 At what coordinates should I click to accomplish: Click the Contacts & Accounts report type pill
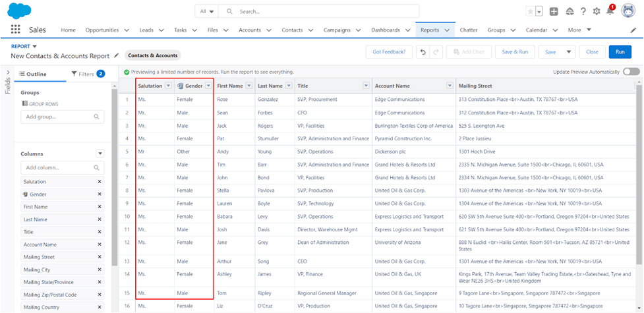[x=152, y=55]
